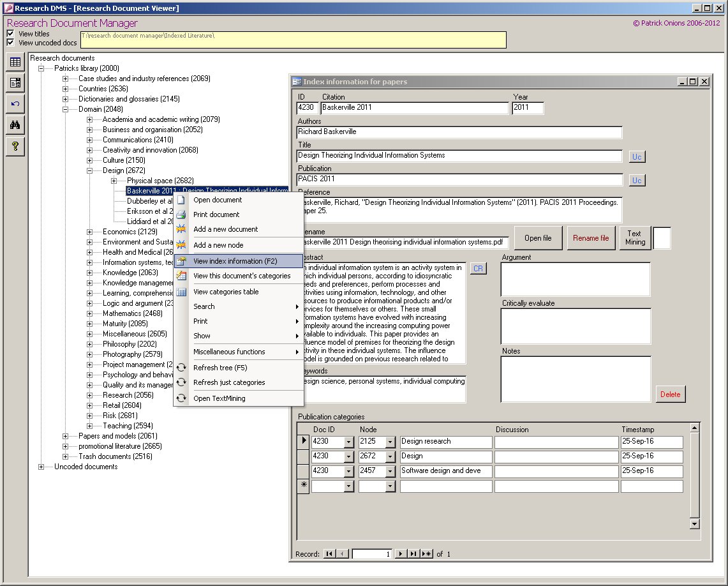Image resolution: width=728 pixels, height=586 pixels.
Task: Go to previous record navigation button
Action: pos(343,553)
